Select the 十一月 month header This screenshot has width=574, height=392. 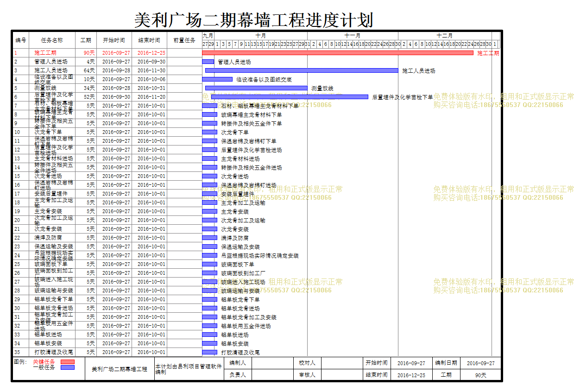(x=353, y=36)
